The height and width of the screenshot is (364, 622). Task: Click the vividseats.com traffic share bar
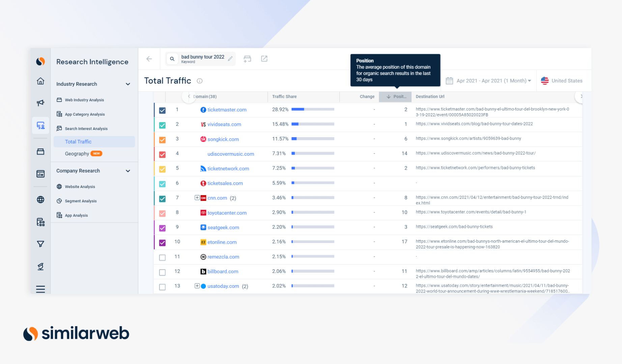pyautogui.click(x=313, y=124)
